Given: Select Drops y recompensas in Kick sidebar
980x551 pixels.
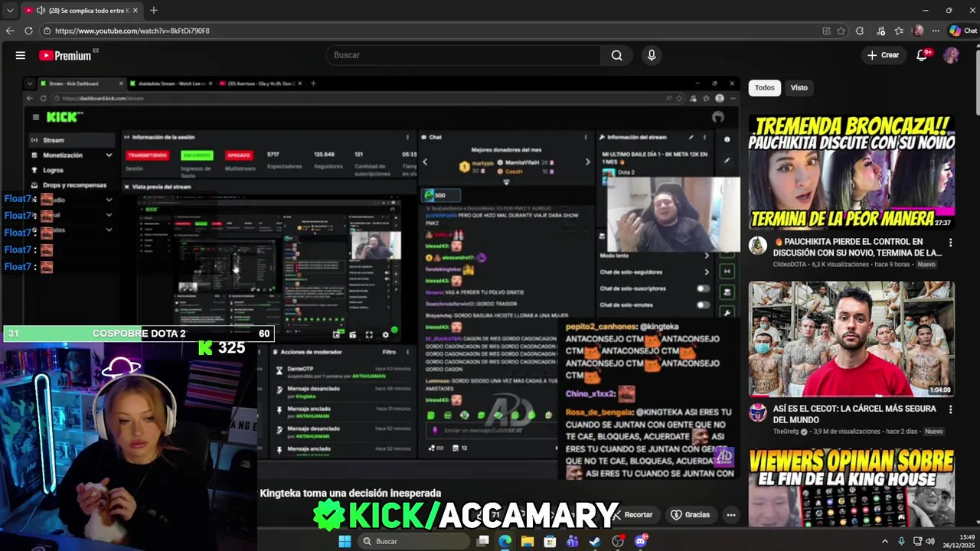Looking at the screenshot, I should (x=71, y=184).
